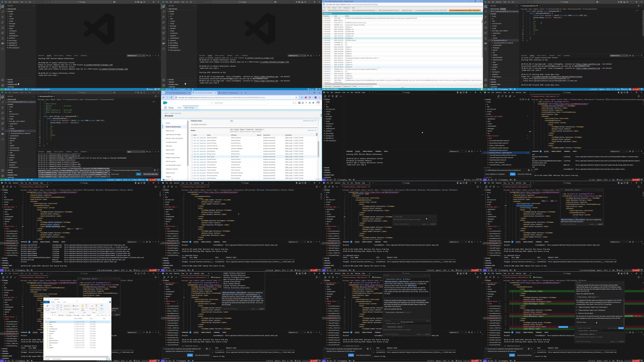This screenshot has width=644, height=362.
Task: Click Reorder in the Values section
Action: click(237, 129)
